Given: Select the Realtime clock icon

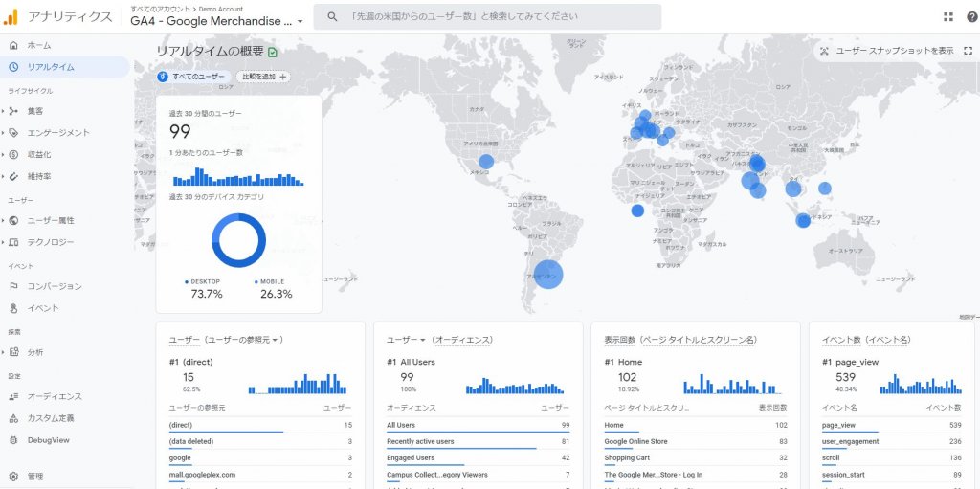Looking at the screenshot, I should (13, 67).
